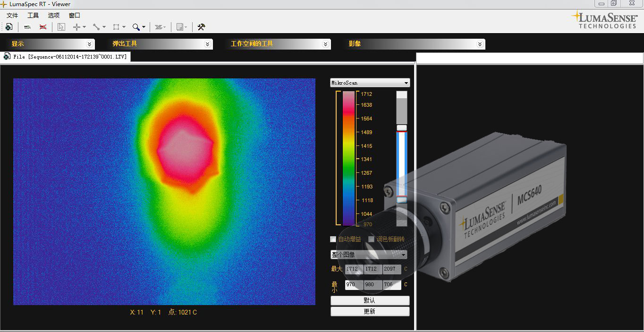The image size is (644, 332).
Task: Click the magnifier zoom tool
Action: tap(136, 27)
